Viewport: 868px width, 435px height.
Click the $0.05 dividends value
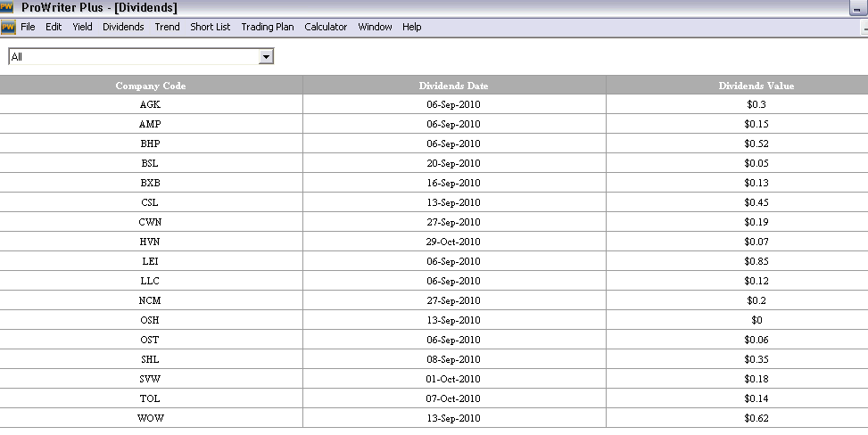click(x=756, y=163)
